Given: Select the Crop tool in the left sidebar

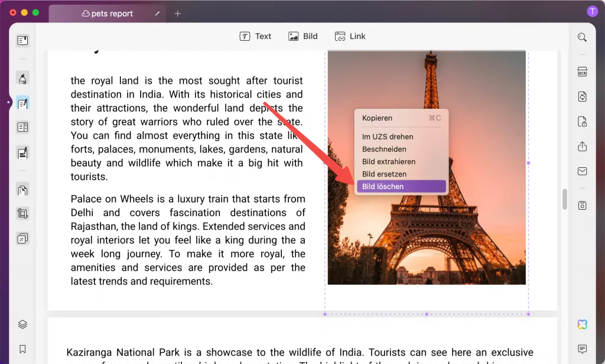Looking at the screenshot, I should [x=22, y=213].
